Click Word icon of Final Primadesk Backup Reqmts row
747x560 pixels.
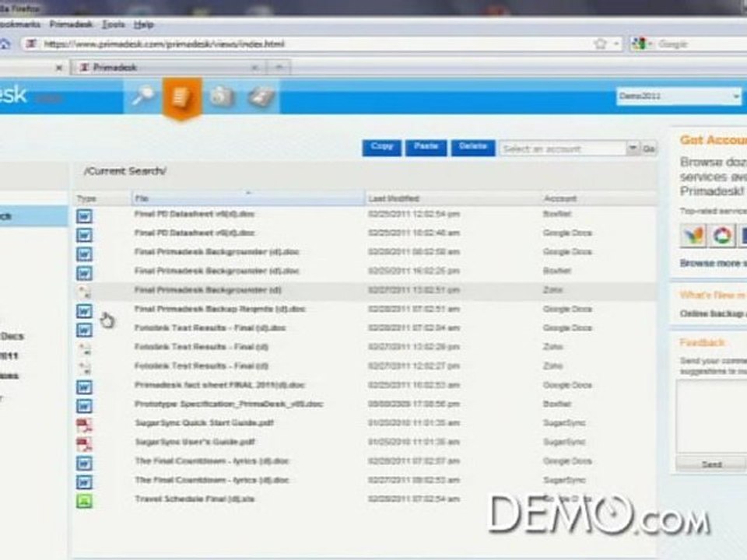coord(84,311)
